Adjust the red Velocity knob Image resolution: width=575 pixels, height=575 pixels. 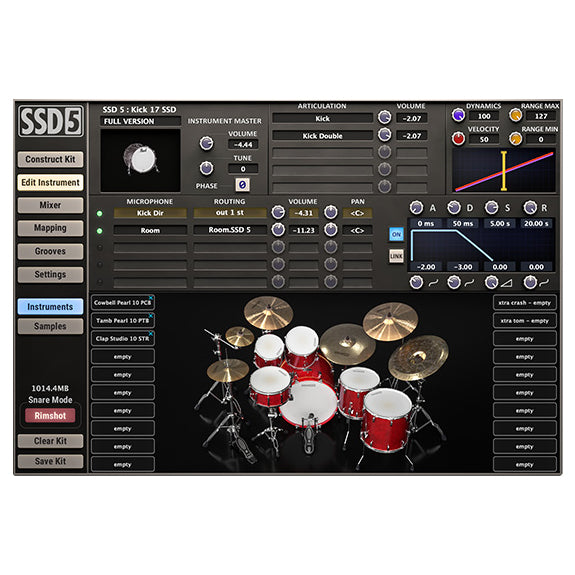[458, 138]
